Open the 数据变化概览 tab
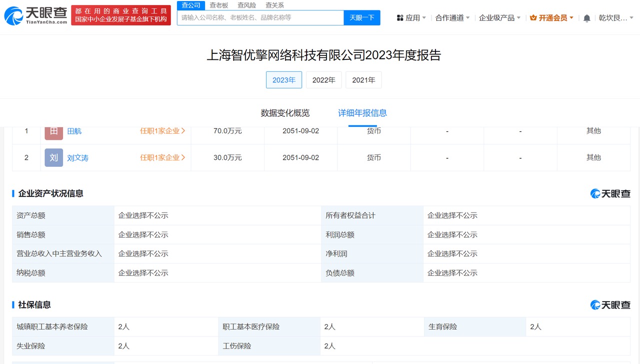The height and width of the screenshot is (364, 640). (x=285, y=113)
